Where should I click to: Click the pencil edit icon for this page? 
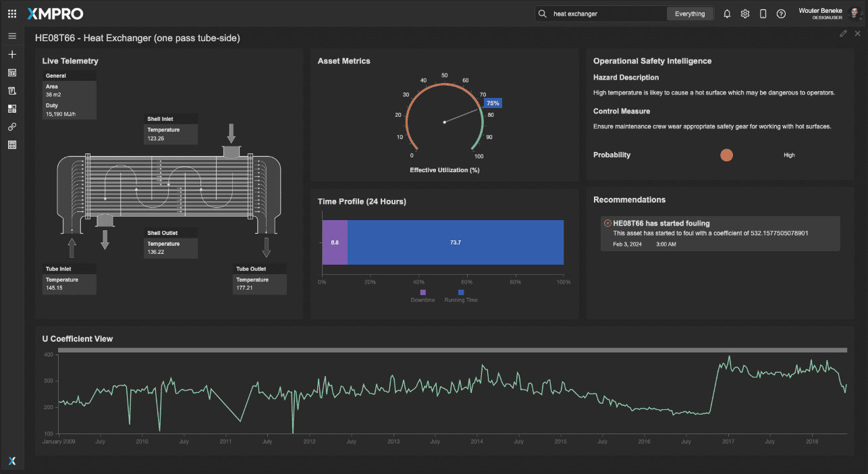[x=843, y=34]
